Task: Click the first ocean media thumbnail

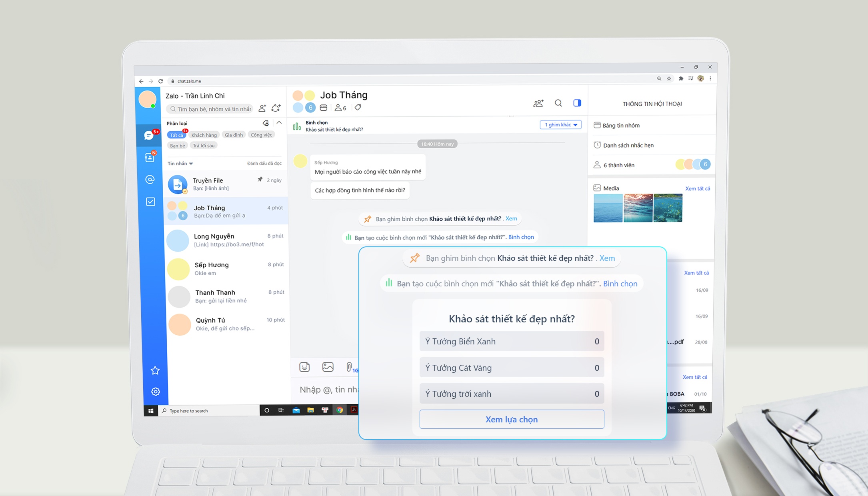Action: click(608, 208)
